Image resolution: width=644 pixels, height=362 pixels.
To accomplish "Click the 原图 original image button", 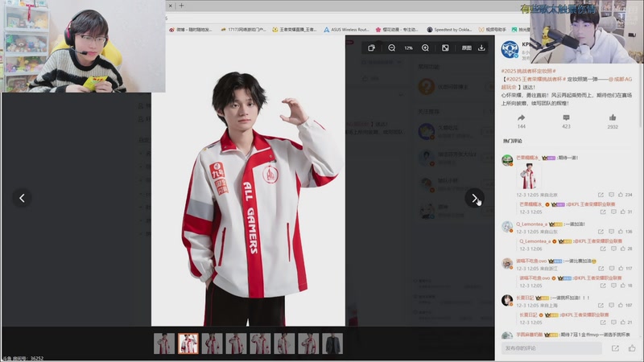I will (x=467, y=48).
